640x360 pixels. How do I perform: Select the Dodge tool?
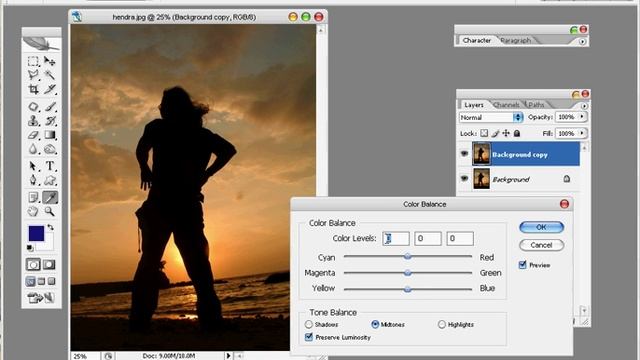pyautogui.click(x=50, y=149)
